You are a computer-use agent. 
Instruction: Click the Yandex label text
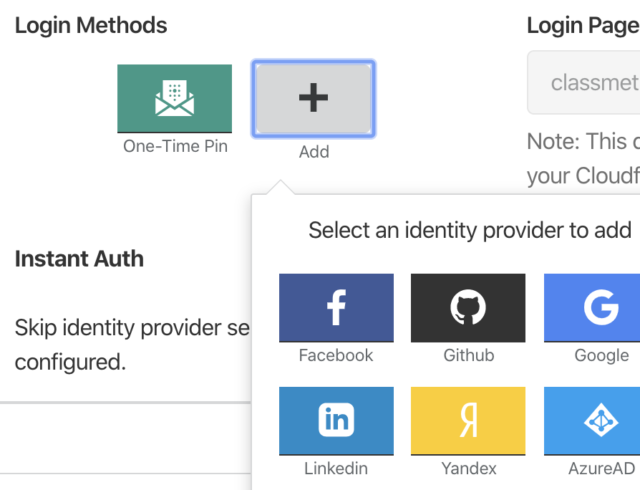pos(469,468)
